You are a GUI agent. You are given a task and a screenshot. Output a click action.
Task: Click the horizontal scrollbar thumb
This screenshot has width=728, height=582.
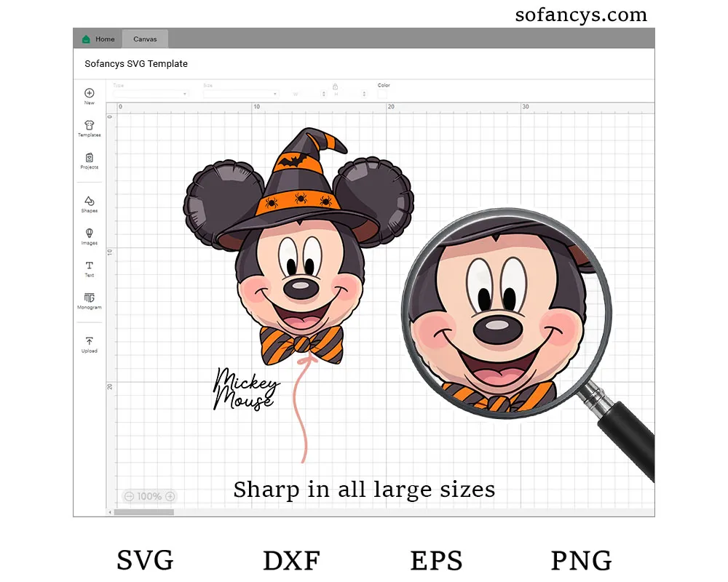click(x=144, y=512)
